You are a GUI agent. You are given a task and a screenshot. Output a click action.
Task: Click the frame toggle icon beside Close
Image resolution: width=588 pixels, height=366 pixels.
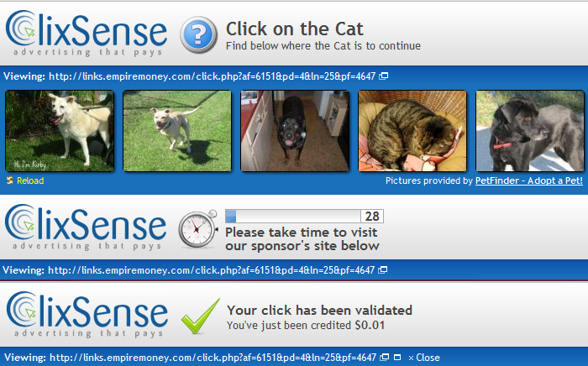pos(397,358)
